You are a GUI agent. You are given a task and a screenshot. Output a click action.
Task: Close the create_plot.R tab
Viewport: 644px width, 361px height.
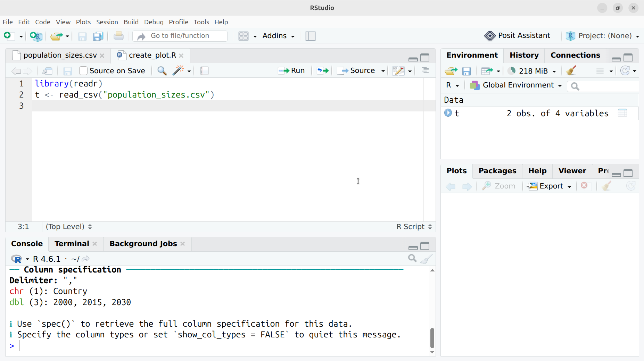(x=181, y=56)
